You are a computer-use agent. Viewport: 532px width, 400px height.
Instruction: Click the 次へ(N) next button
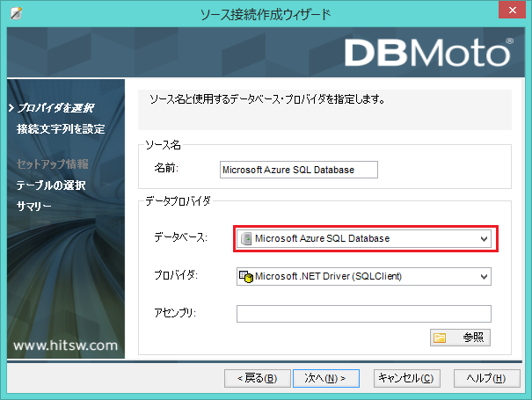(326, 378)
